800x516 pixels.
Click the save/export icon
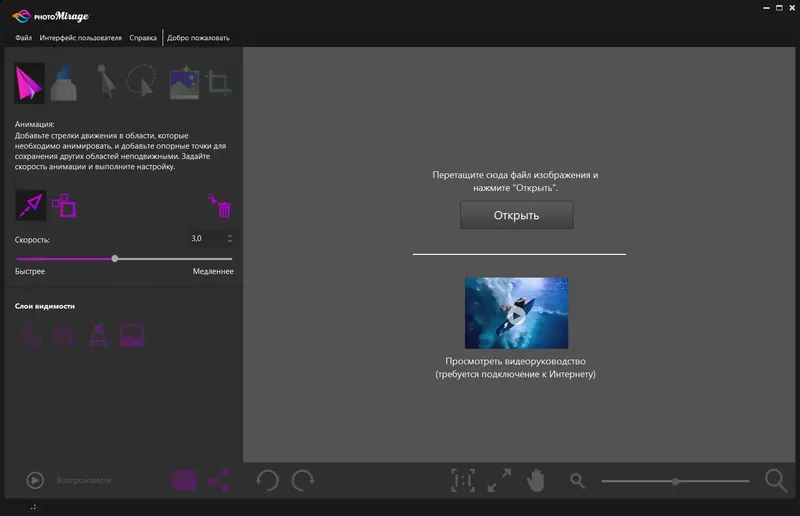click(184, 480)
